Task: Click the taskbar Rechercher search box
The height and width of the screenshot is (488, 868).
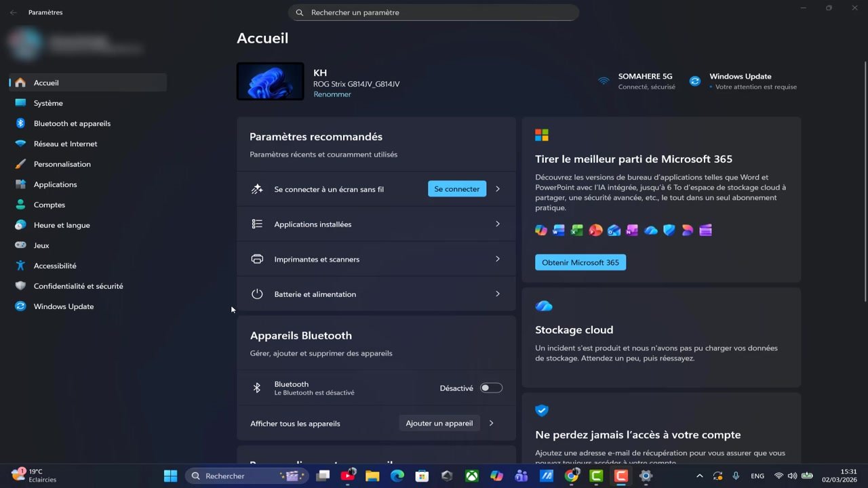Action: click(247, 476)
